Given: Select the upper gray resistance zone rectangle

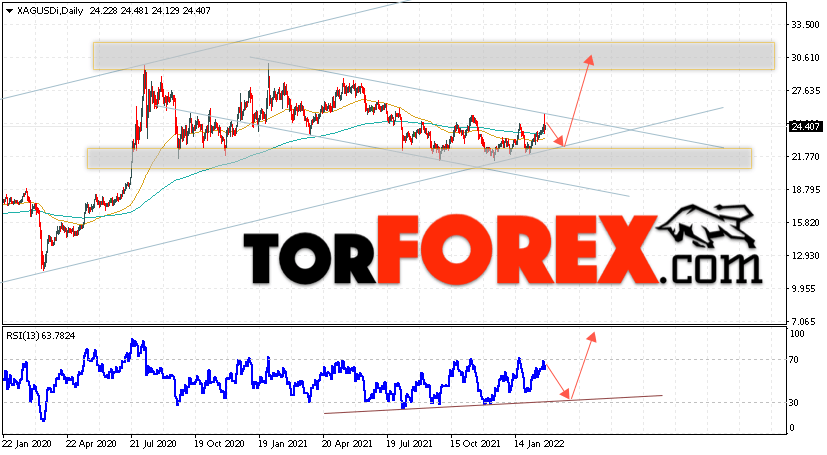Looking at the screenshot, I should coord(434,56).
